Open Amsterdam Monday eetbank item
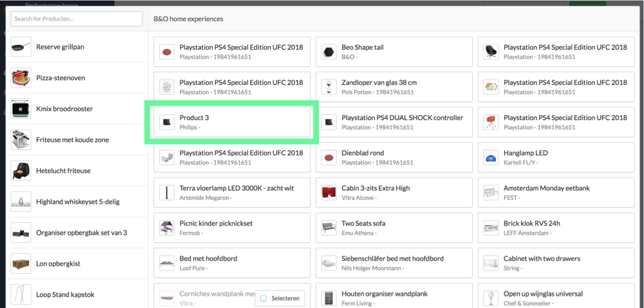644x308 pixels. click(556, 193)
